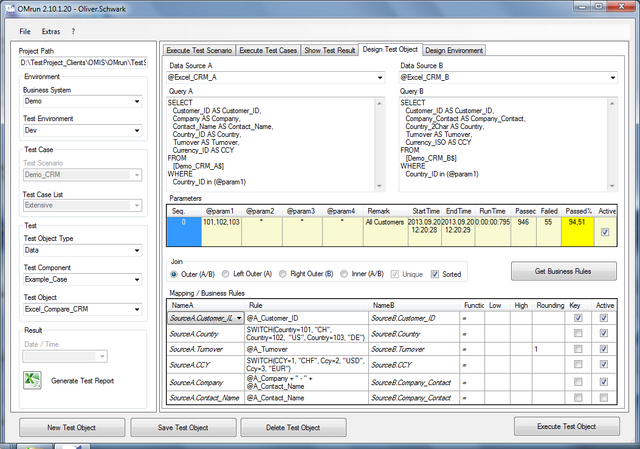640x449 pixels.
Task: Select the Design Test Object tab
Action: [x=390, y=49]
